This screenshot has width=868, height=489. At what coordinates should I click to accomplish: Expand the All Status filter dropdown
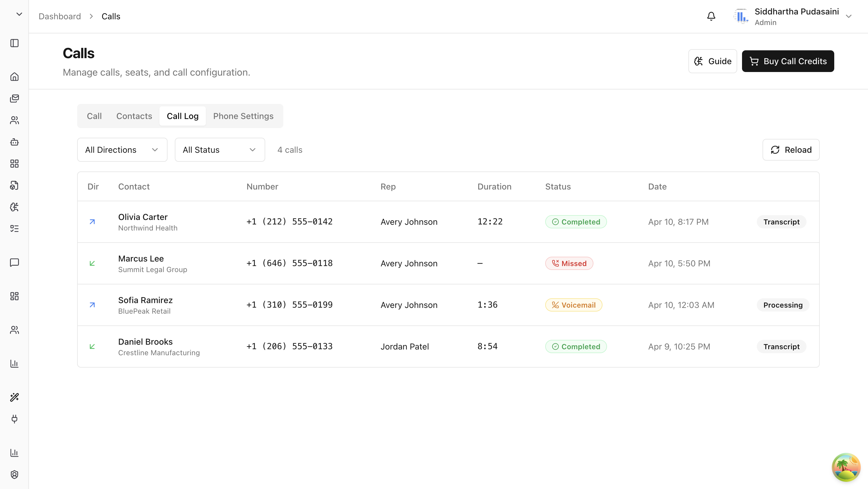pos(220,150)
